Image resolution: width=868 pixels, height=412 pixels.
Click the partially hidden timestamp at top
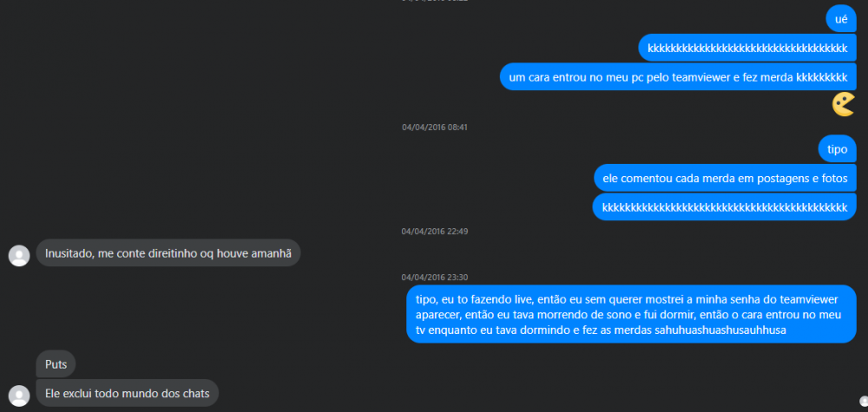tap(435, 1)
